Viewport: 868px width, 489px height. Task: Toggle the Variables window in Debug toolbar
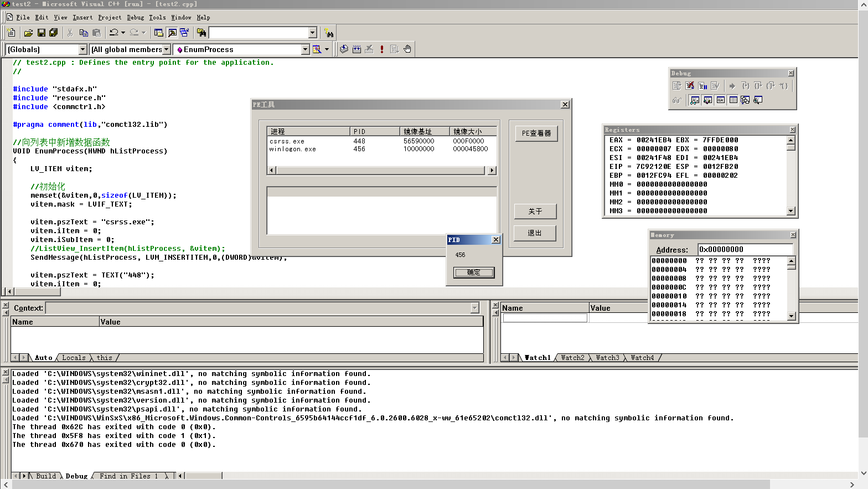point(707,100)
